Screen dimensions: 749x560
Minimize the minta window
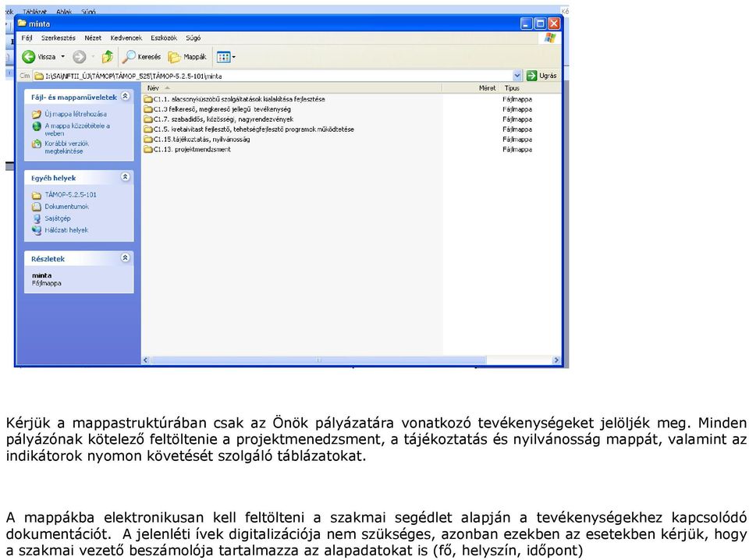pyautogui.click(x=527, y=23)
